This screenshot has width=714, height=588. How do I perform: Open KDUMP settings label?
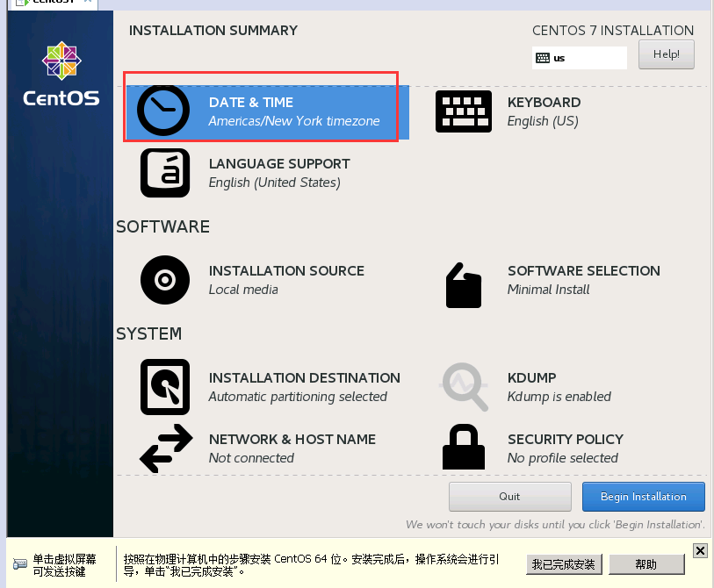[x=532, y=377]
